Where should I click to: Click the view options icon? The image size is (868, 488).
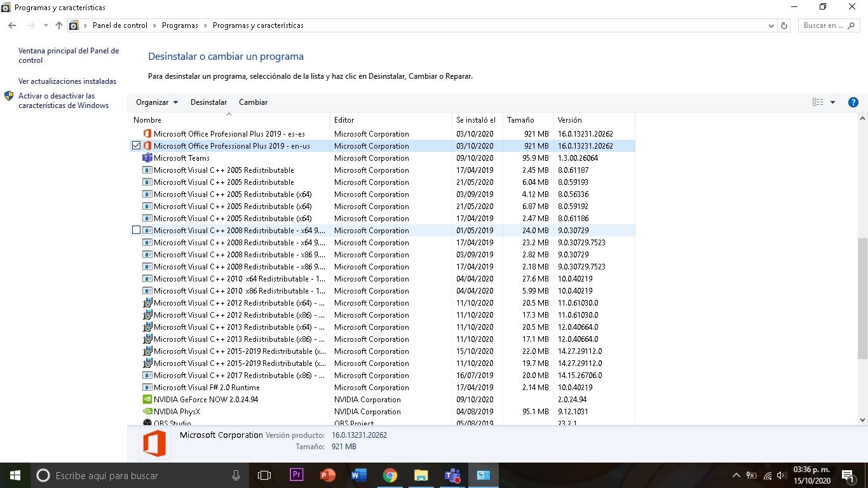tap(818, 102)
